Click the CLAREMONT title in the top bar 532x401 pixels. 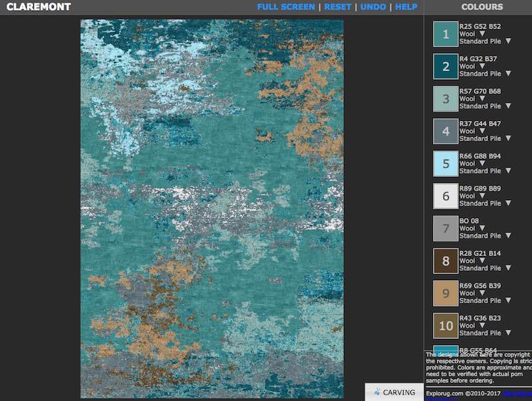click(39, 7)
